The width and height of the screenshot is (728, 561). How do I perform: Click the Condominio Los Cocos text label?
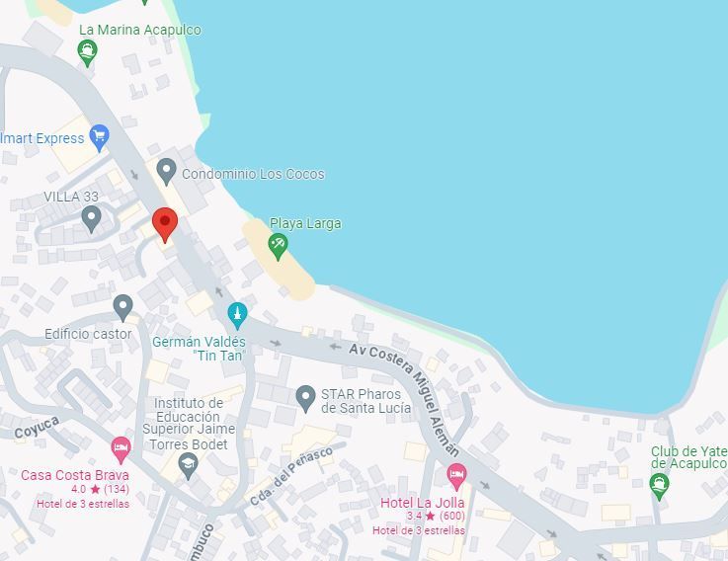253,174
